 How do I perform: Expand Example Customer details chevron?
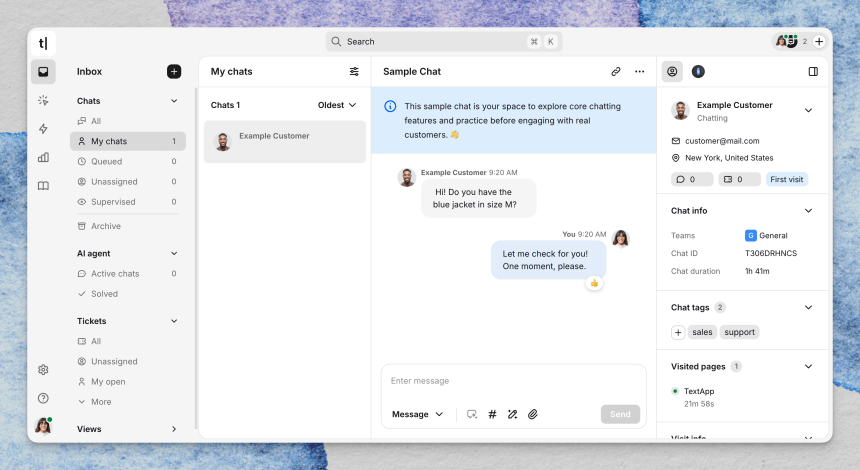tap(808, 110)
